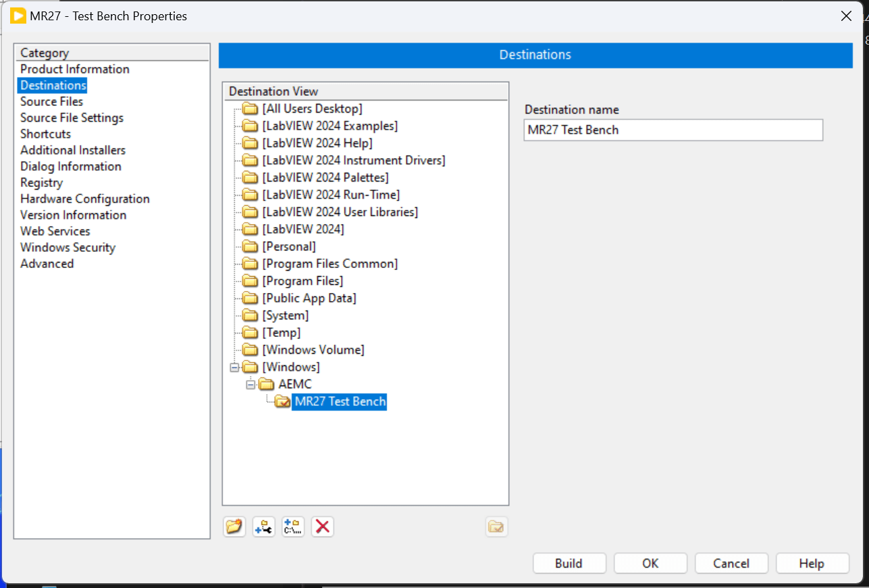This screenshot has height=588, width=869.
Task: Collapse the AEMC folder node
Action: click(x=250, y=383)
